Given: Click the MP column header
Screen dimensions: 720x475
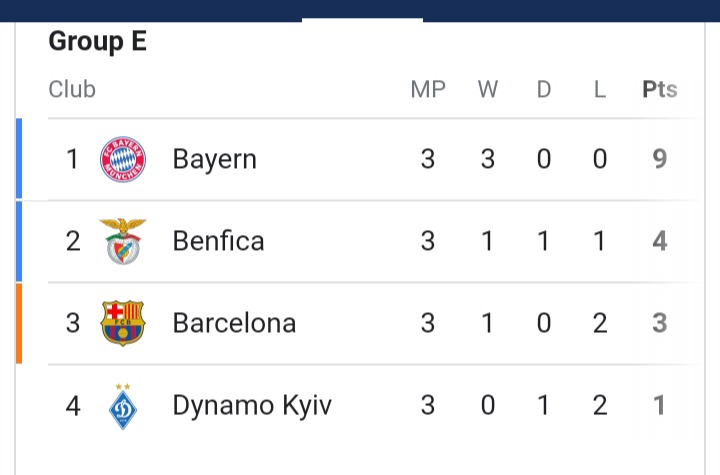Looking at the screenshot, I should [428, 89].
